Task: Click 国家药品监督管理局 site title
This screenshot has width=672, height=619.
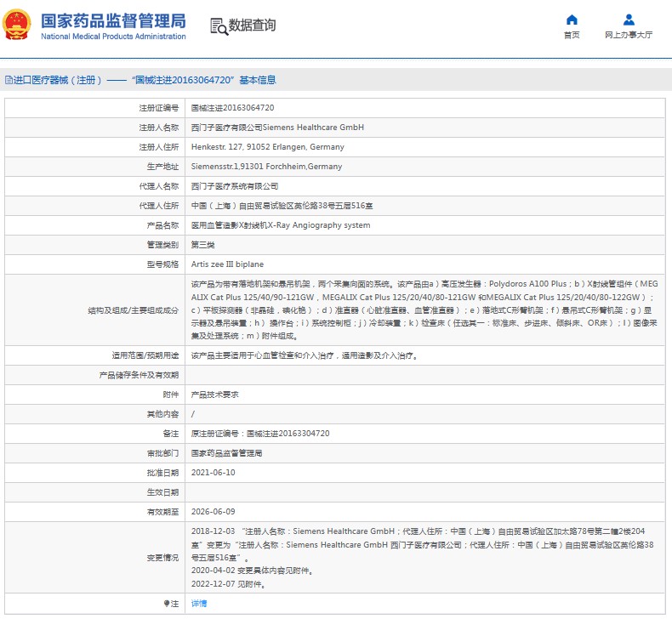Action: tap(114, 20)
